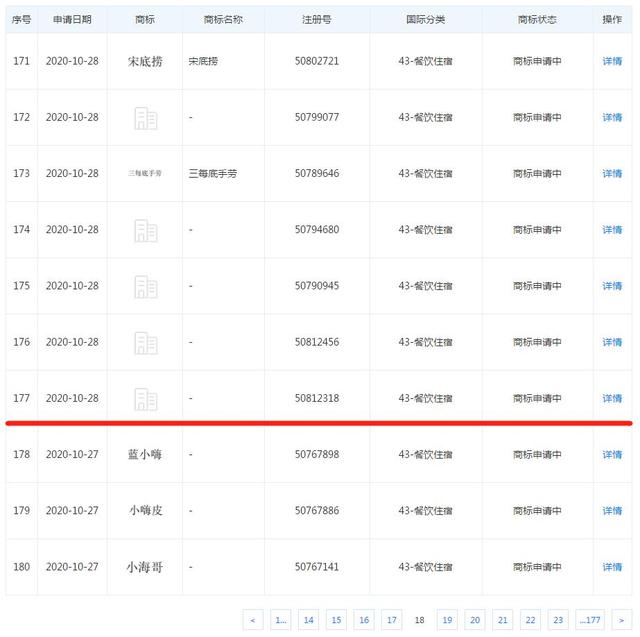Open 蓝小嗨 trademark logo thumbnail
The height and width of the screenshot is (637, 640).
tap(145, 454)
